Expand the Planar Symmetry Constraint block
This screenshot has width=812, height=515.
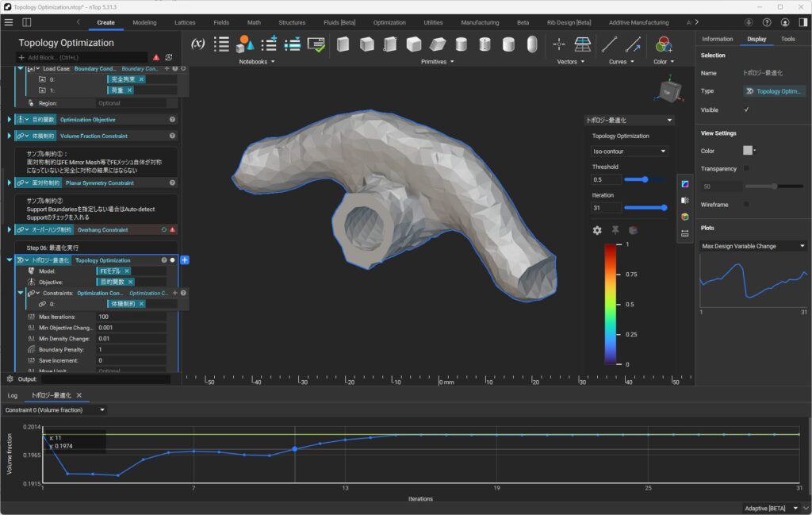[10, 183]
